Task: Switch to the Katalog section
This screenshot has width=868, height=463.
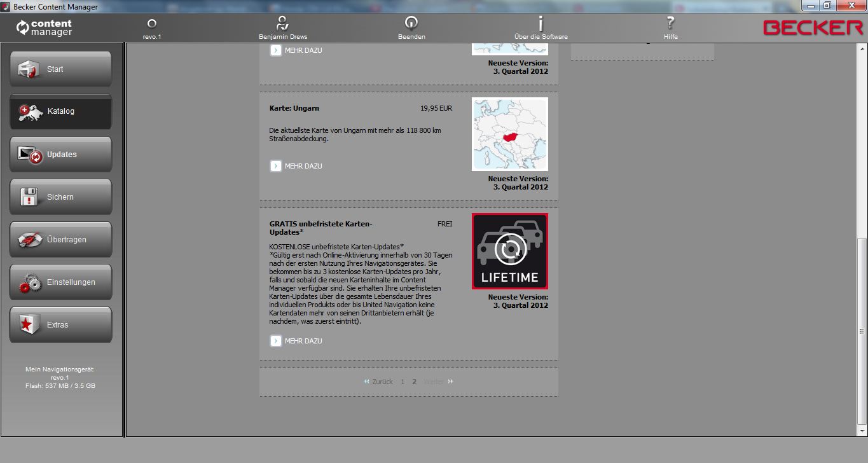Action: pyautogui.click(x=60, y=111)
